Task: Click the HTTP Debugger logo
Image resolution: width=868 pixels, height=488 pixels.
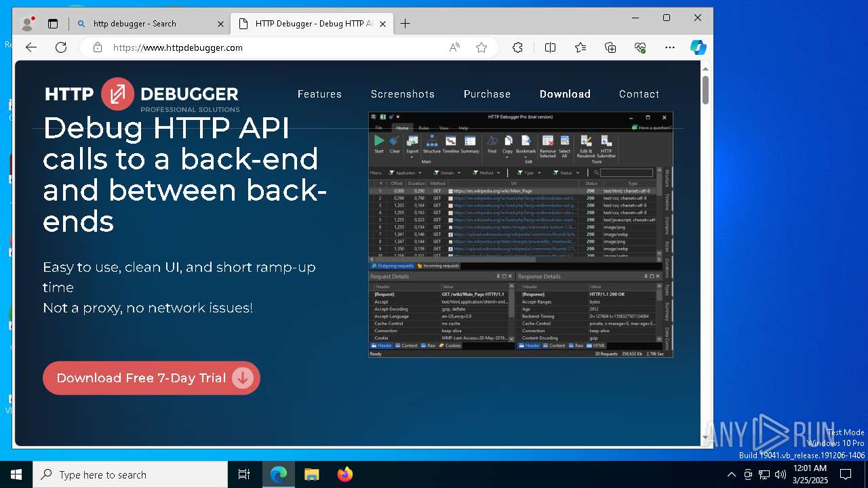Action: point(142,95)
